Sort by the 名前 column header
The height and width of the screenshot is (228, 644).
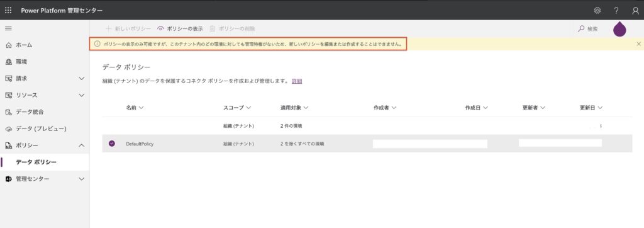pyautogui.click(x=135, y=108)
